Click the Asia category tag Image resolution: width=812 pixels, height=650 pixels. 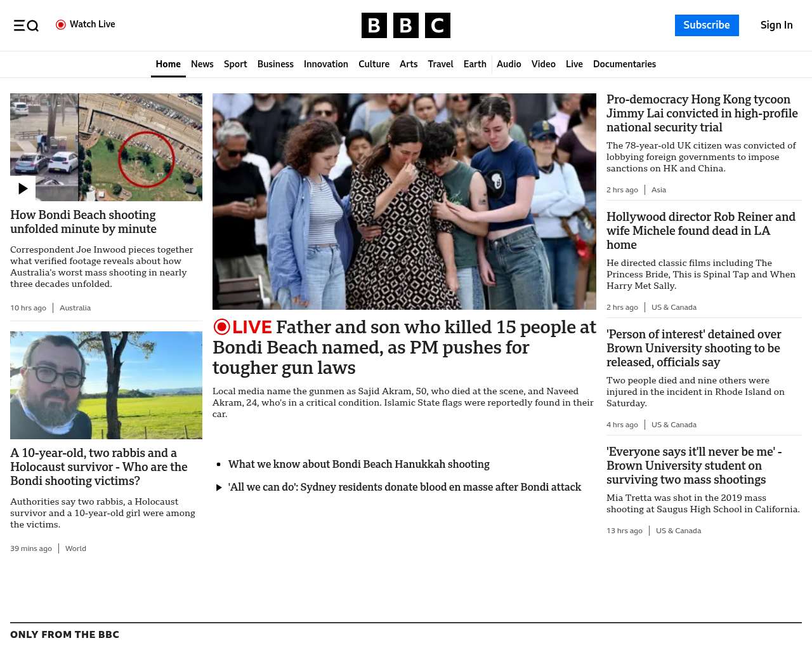point(658,190)
